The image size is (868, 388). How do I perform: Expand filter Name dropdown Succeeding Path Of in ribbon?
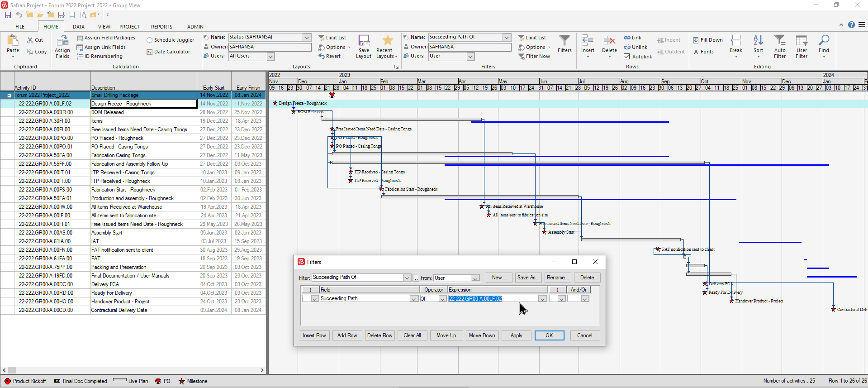click(x=507, y=37)
